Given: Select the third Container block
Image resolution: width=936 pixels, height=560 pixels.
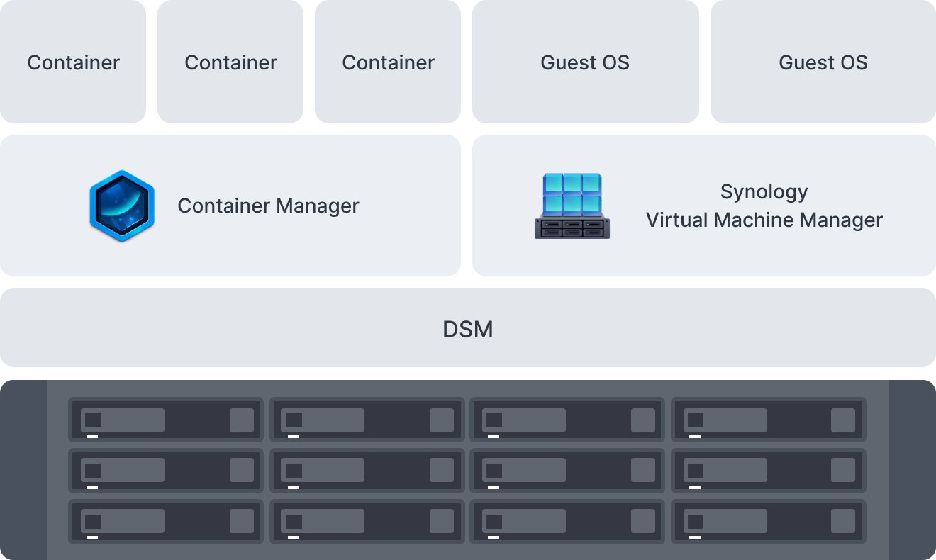Looking at the screenshot, I should click(388, 62).
